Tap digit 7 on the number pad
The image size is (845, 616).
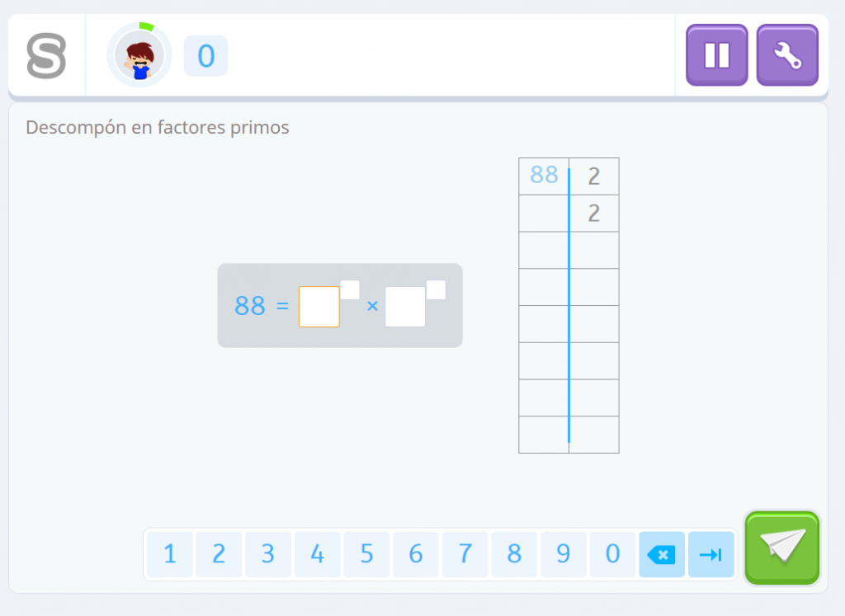(465, 554)
